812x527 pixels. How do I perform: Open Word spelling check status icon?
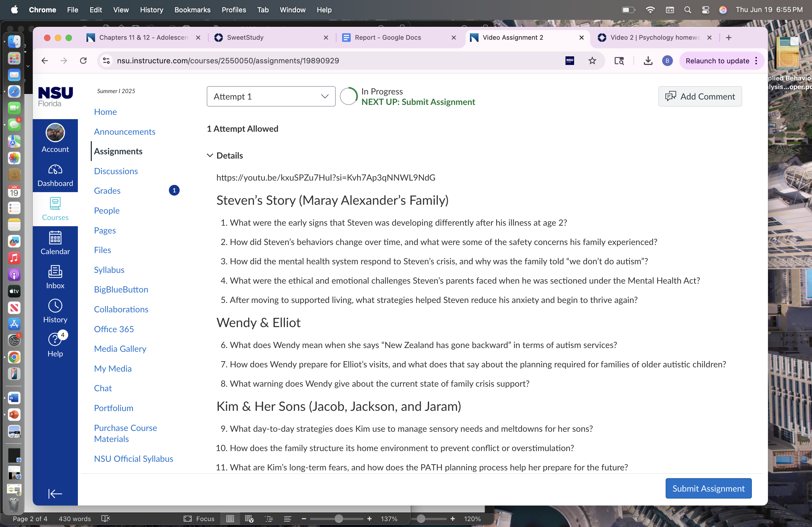click(106, 518)
